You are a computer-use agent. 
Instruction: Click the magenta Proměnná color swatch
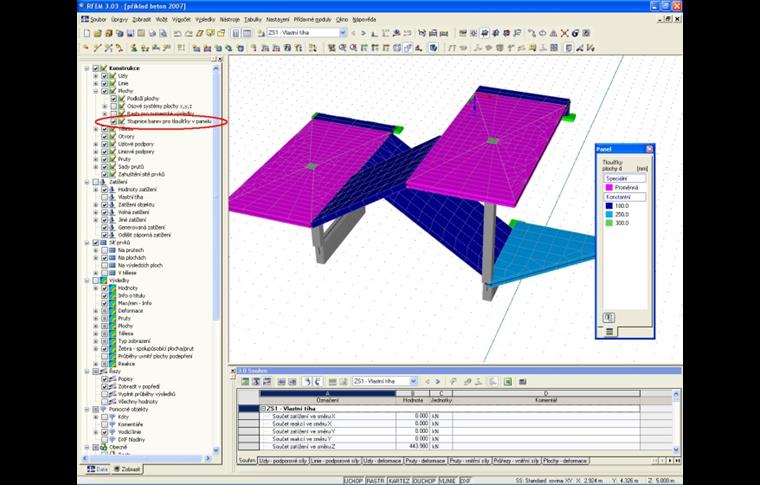(609, 188)
